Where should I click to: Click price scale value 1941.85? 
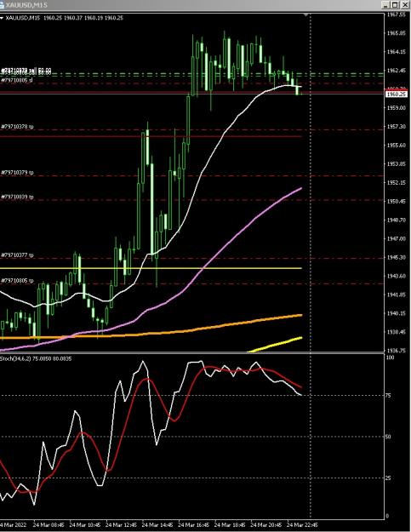(396, 295)
